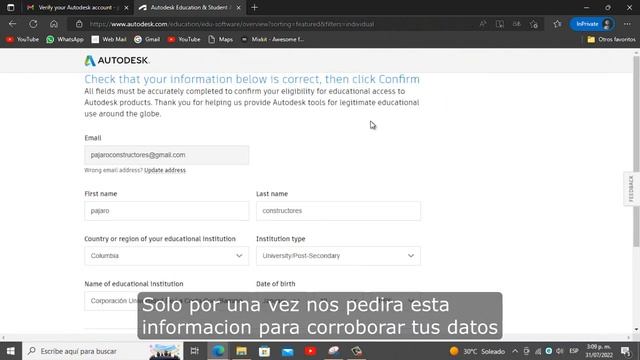This screenshot has width=640, height=360.
Task: Click the Update address link
Action: [165, 170]
